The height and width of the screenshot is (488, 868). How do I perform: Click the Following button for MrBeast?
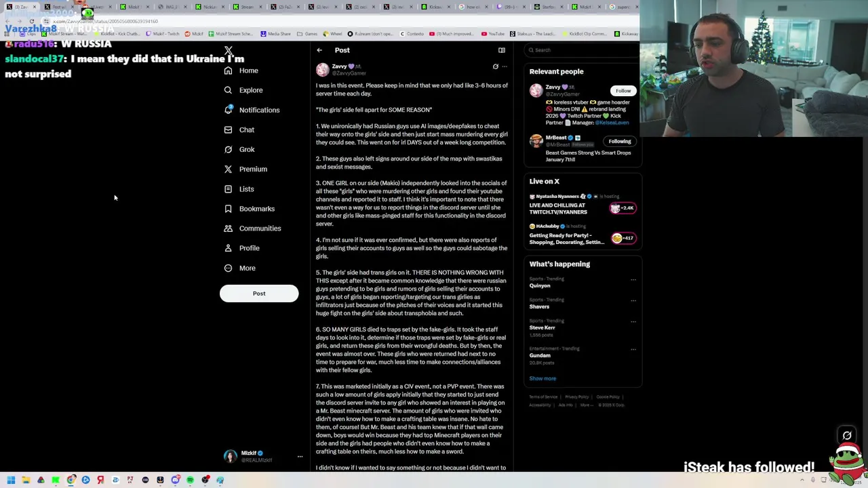pyautogui.click(x=620, y=142)
